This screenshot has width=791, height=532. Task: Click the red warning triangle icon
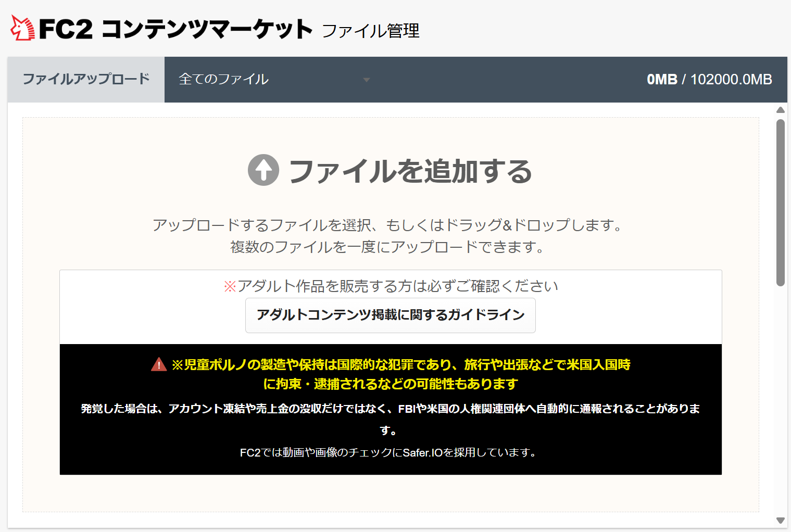click(x=158, y=364)
